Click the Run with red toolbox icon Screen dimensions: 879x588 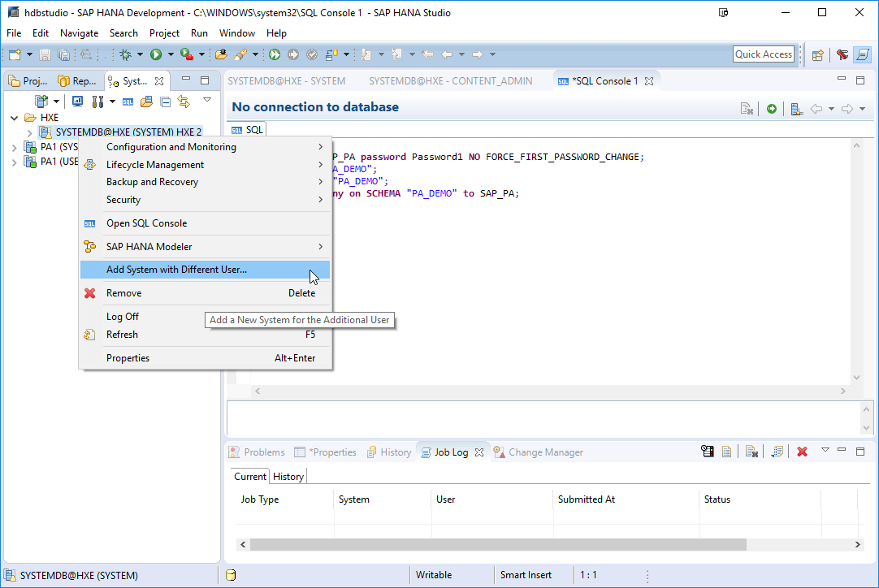[187, 54]
